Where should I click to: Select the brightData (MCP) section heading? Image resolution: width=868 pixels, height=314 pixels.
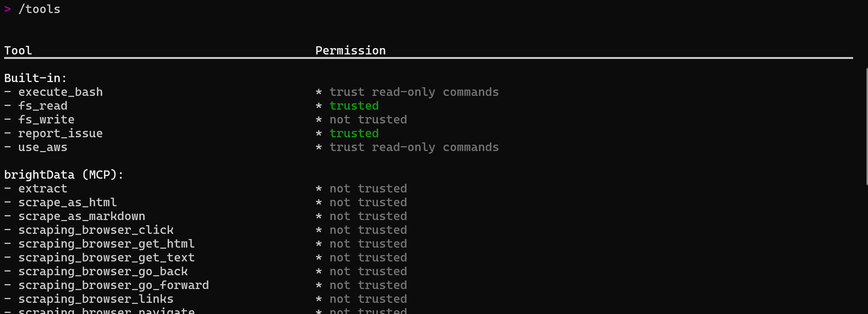tap(64, 175)
